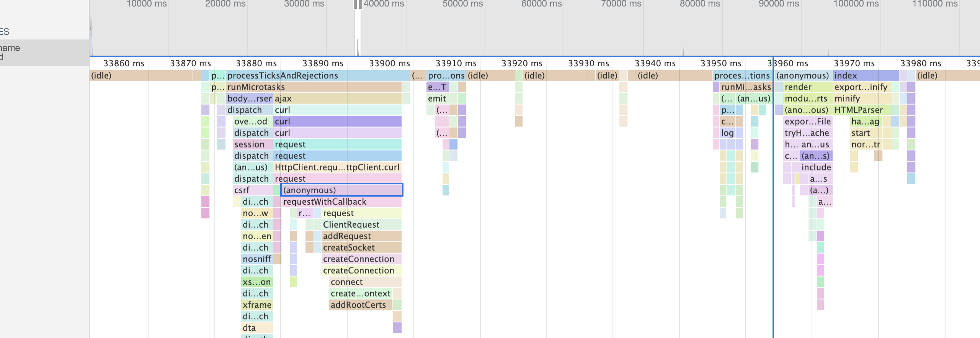Click the 80000 ms overview marker
This screenshot has width=980, height=338.
700,4
